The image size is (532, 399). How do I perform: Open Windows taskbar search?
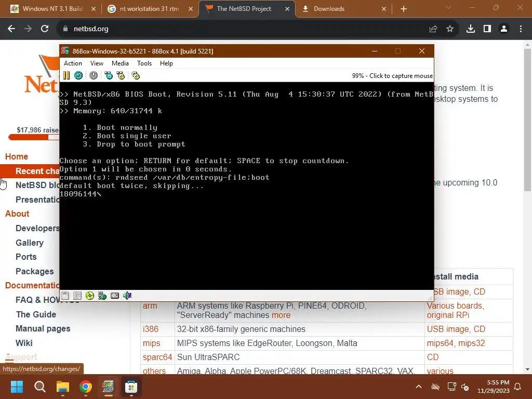pyautogui.click(x=39, y=387)
